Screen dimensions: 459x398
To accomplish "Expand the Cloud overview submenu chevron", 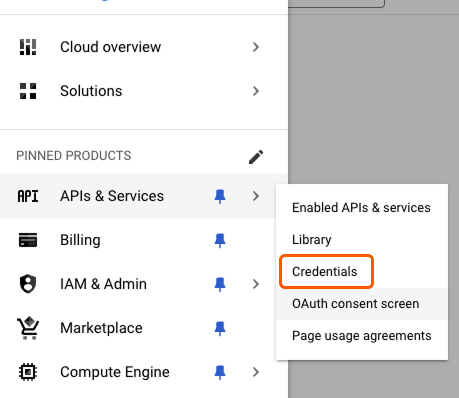I will click(x=256, y=47).
